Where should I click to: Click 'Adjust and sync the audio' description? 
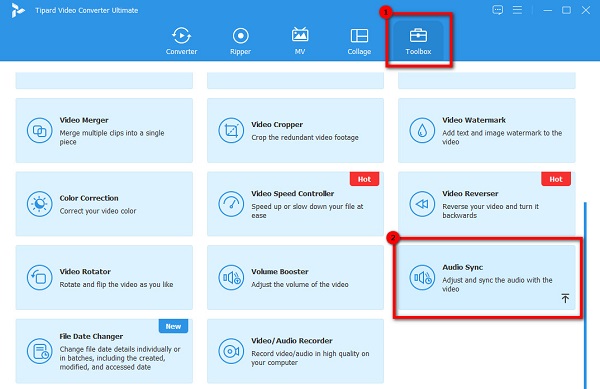pos(497,284)
